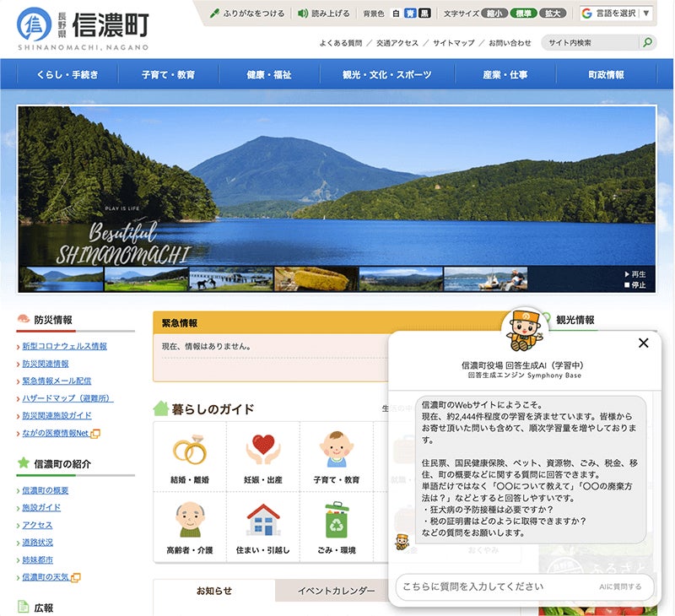Click the chatbot question input field
Image resolution: width=675 pixels, height=616 pixels.
click(x=495, y=586)
